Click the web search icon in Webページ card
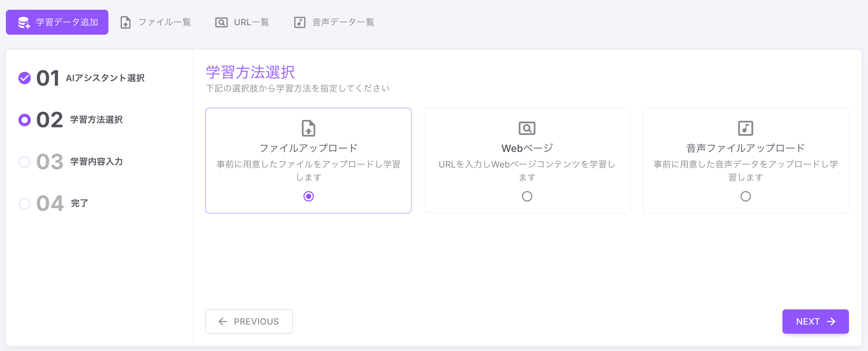The image size is (868, 351). pos(527,128)
